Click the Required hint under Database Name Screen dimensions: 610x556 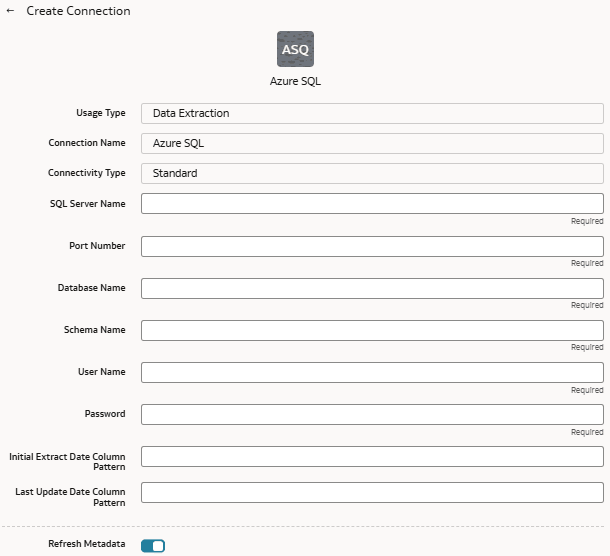[587, 305]
